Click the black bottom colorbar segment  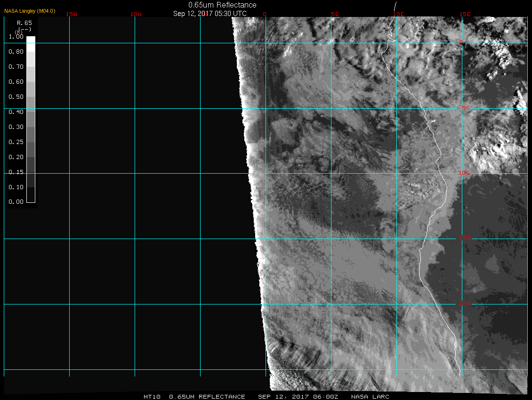click(x=31, y=195)
